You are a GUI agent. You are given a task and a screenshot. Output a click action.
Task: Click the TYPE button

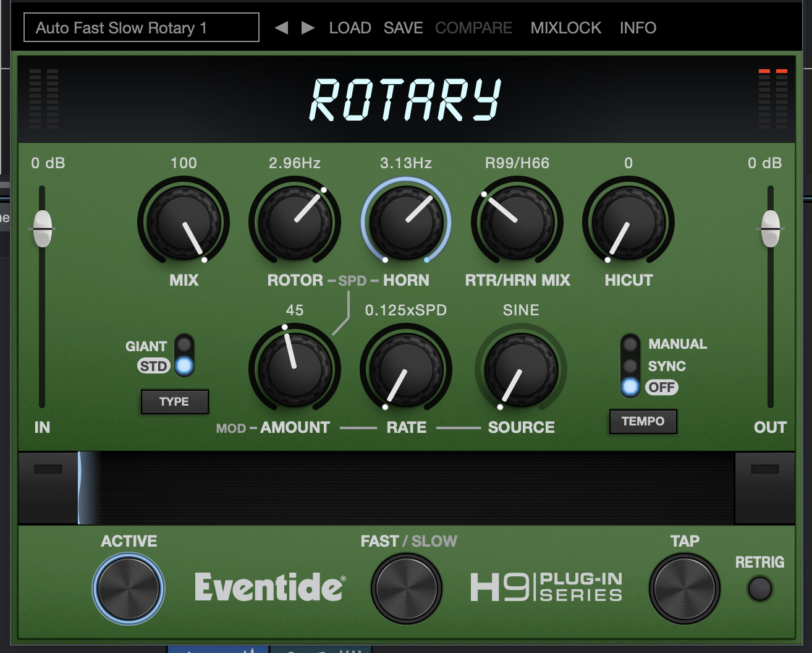[175, 402]
